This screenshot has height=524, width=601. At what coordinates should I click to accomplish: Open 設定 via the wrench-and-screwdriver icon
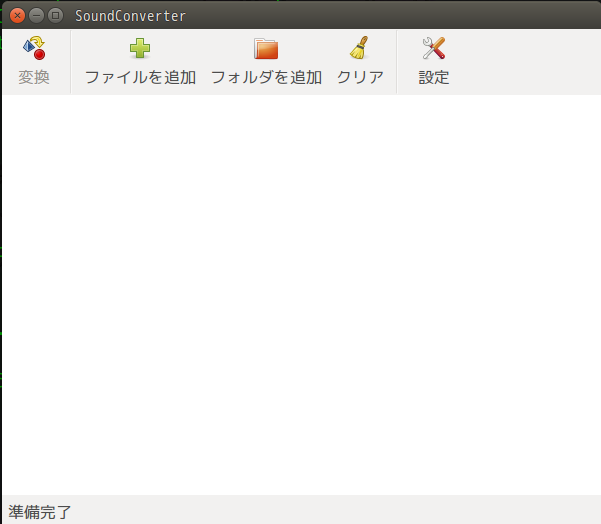[434, 48]
